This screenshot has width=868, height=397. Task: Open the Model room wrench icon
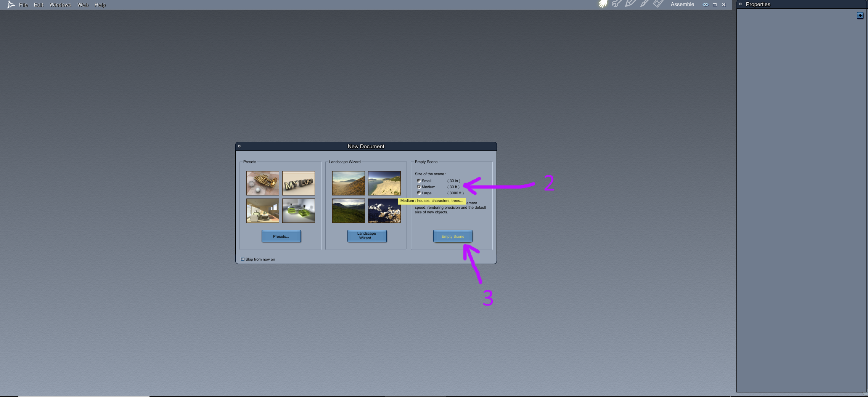pos(617,4)
